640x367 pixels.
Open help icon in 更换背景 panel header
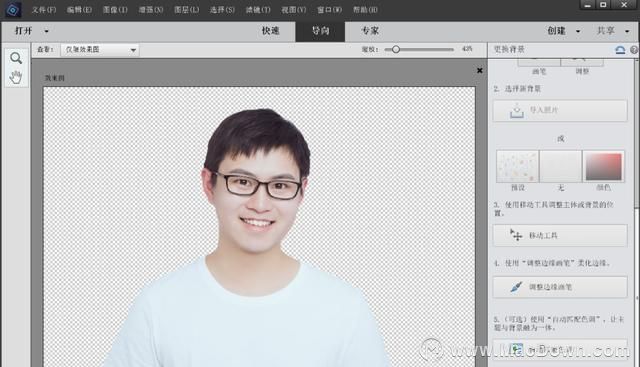(x=634, y=50)
